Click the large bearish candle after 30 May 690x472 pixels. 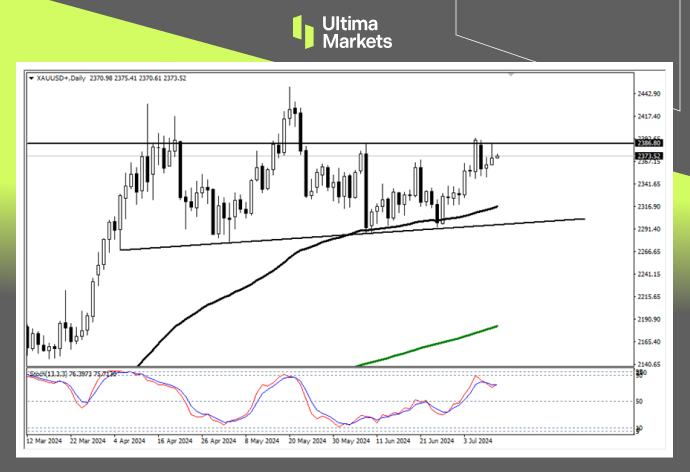click(x=366, y=190)
